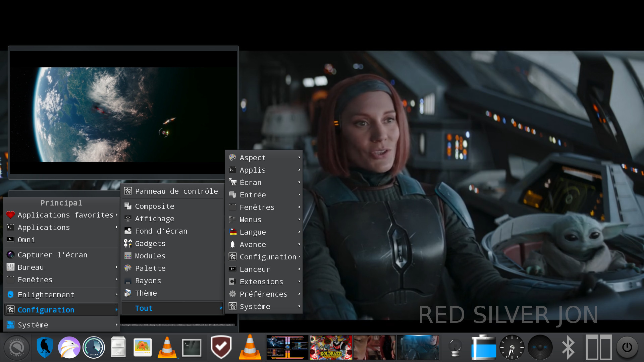Open Rayons settings
The height and width of the screenshot is (362, 644).
[x=172, y=281]
